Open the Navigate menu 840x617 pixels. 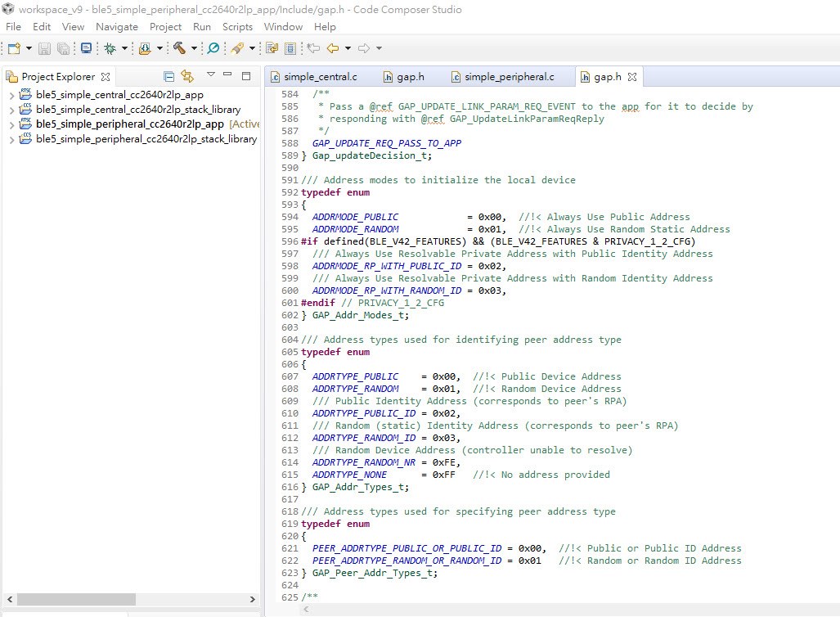coord(116,27)
